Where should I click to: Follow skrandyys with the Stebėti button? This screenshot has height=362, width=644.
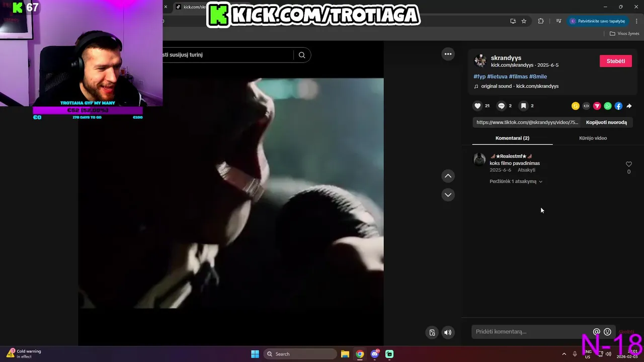click(x=616, y=61)
